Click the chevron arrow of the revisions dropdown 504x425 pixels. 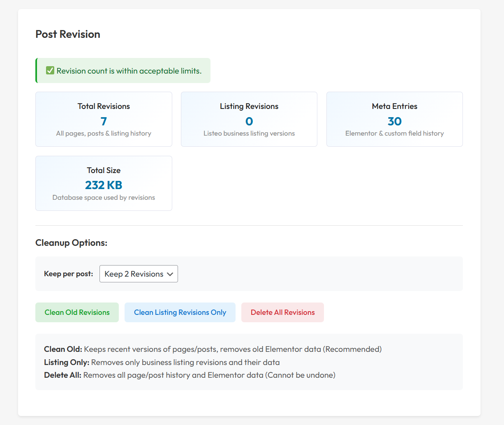(x=170, y=274)
